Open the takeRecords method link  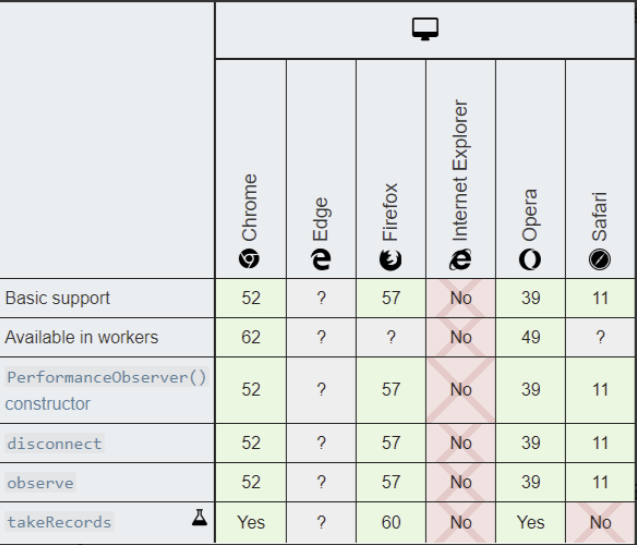click(x=59, y=522)
